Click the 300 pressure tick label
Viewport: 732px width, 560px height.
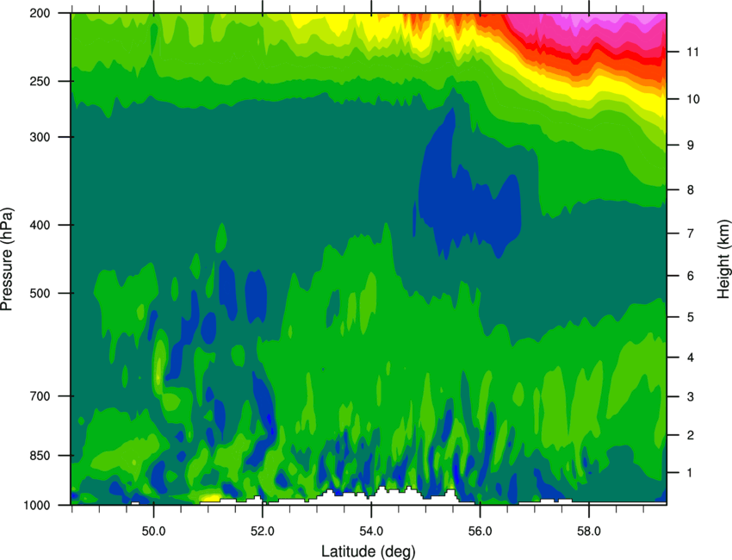click(x=40, y=137)
